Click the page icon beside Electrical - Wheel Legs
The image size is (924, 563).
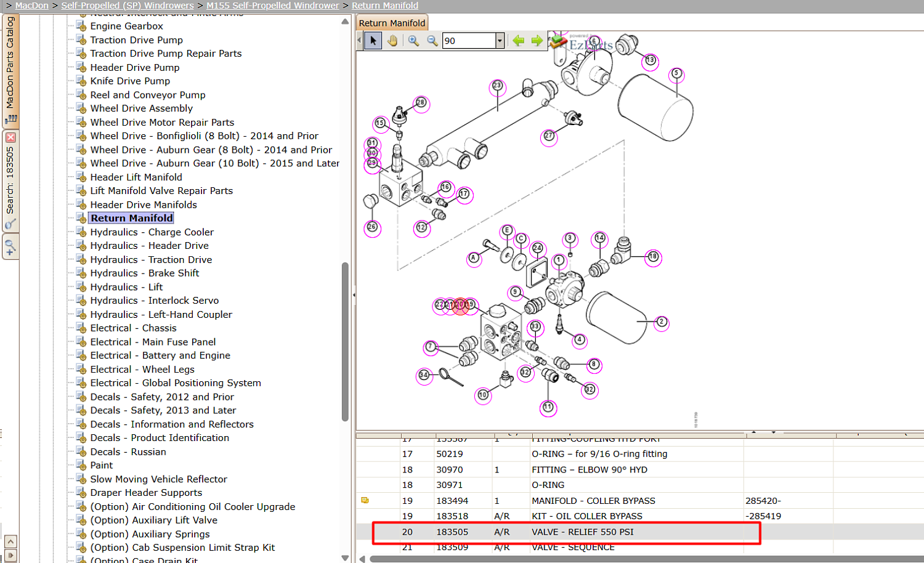pos(81,369)
